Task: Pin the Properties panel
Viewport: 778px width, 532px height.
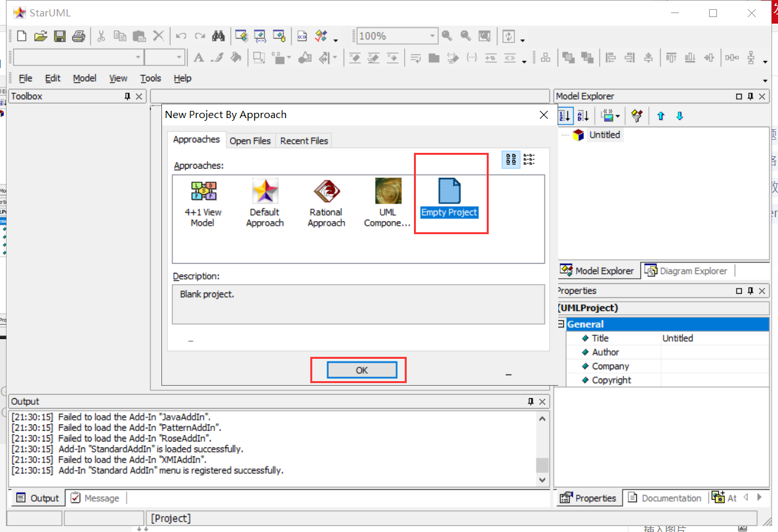Action: (x=750, y=291)
